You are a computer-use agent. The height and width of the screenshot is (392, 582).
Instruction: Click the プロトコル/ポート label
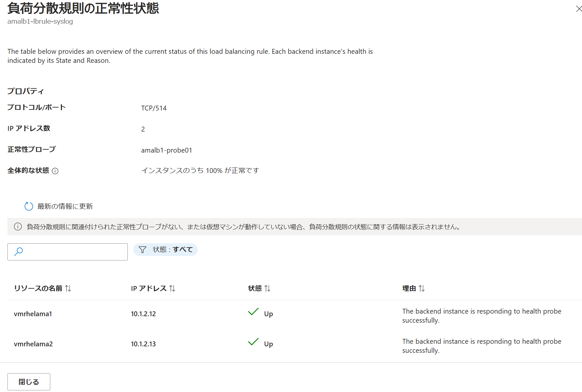(37, 107)
